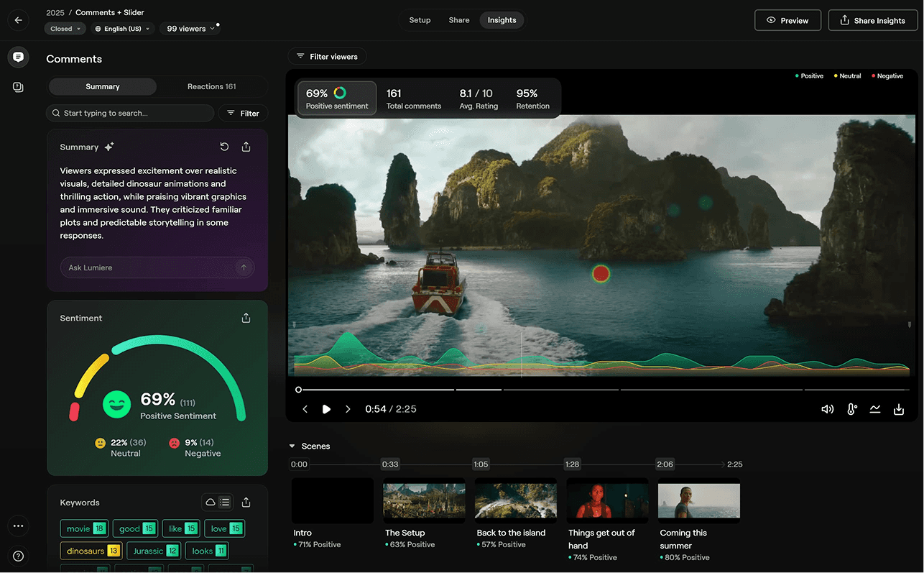Go to next scene arrow

pyautogui.click(x=348, y=409)
